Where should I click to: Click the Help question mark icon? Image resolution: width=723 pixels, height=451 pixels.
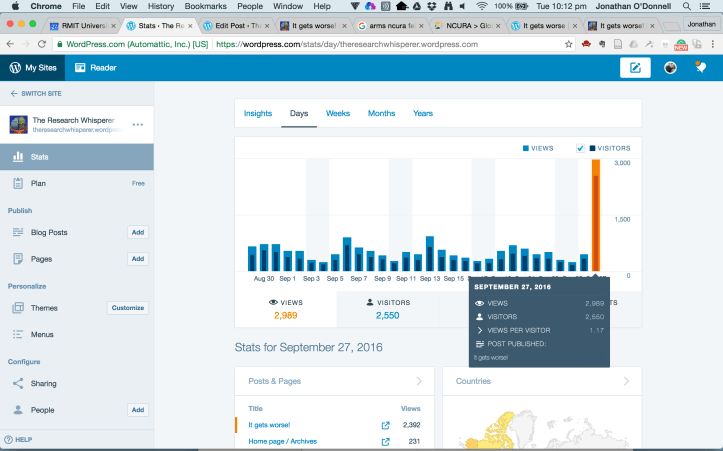(8, 439)
